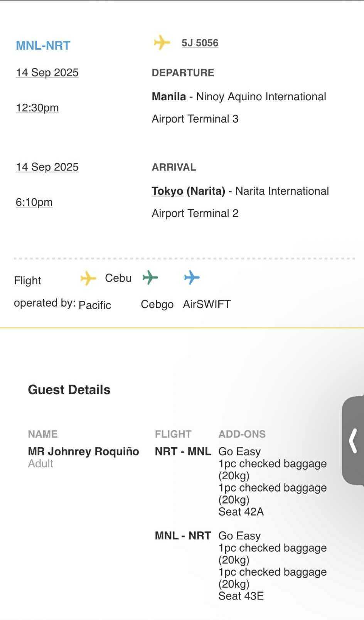This screenshot has height=620, width=364.
Task: Select the NRT - MNL flight row label
Action: [x=183, y=452]
